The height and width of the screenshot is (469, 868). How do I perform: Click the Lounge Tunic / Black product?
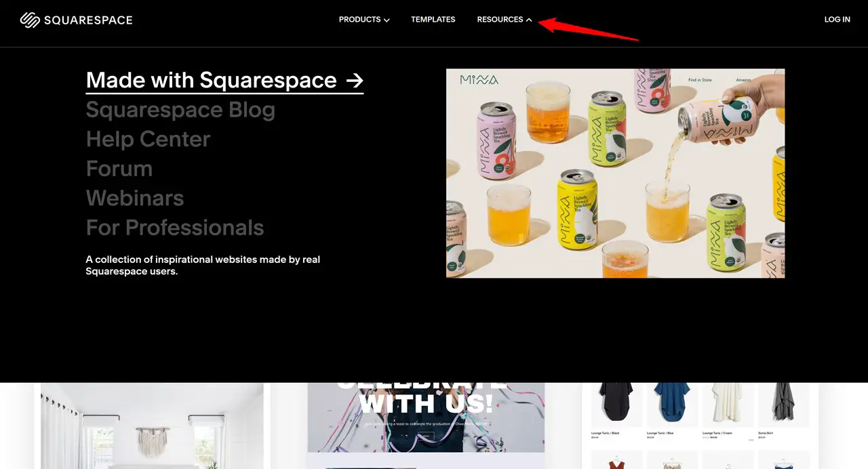click(x=617, y=411)
